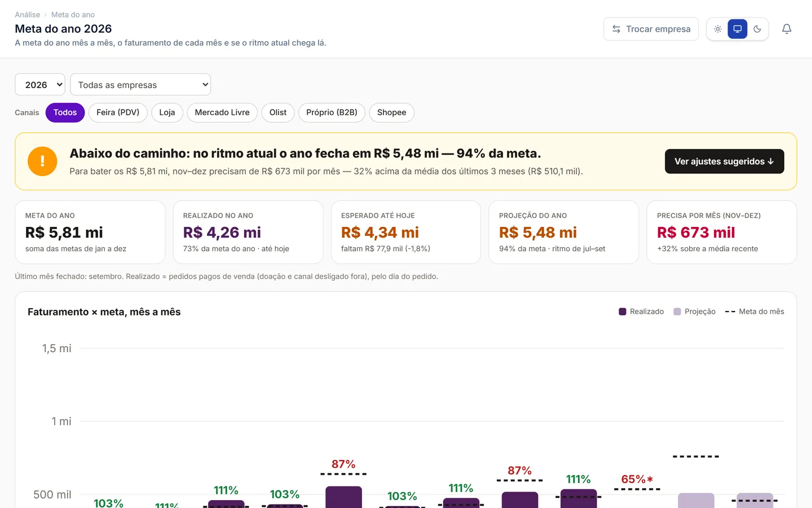This screenshot has height=508, width=812.
Task: Filter by Mercado Livre channel
Action: coord(222,112)
